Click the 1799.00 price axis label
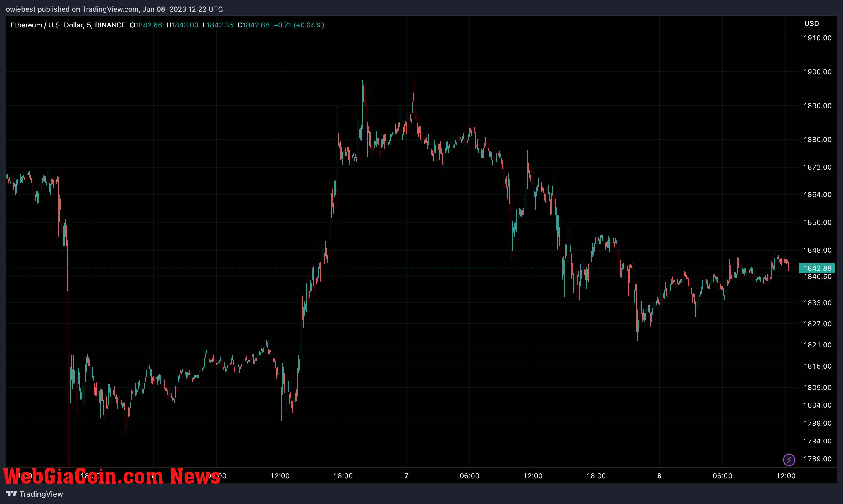Viewport: 843px width, 504px height. (x=818, y=424)
